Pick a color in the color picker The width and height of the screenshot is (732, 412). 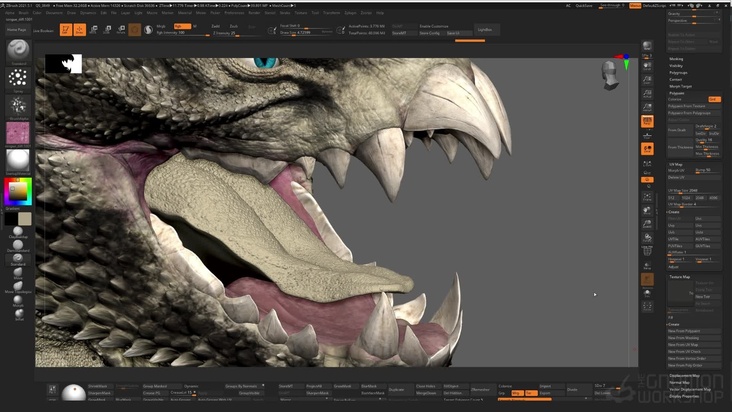[18, 191]
